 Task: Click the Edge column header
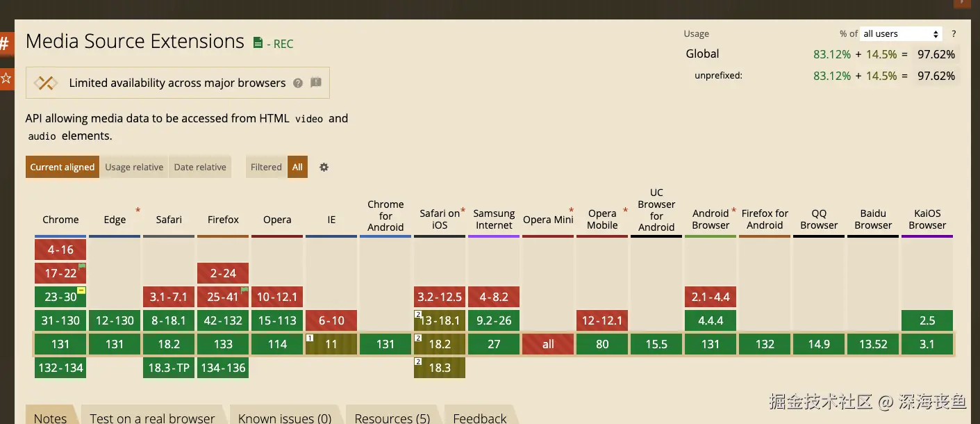pyautogui.click(x=115, y=220)
